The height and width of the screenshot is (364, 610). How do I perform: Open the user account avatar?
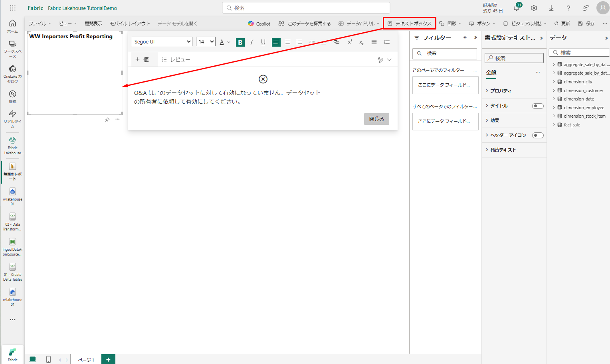coord(603,8)
